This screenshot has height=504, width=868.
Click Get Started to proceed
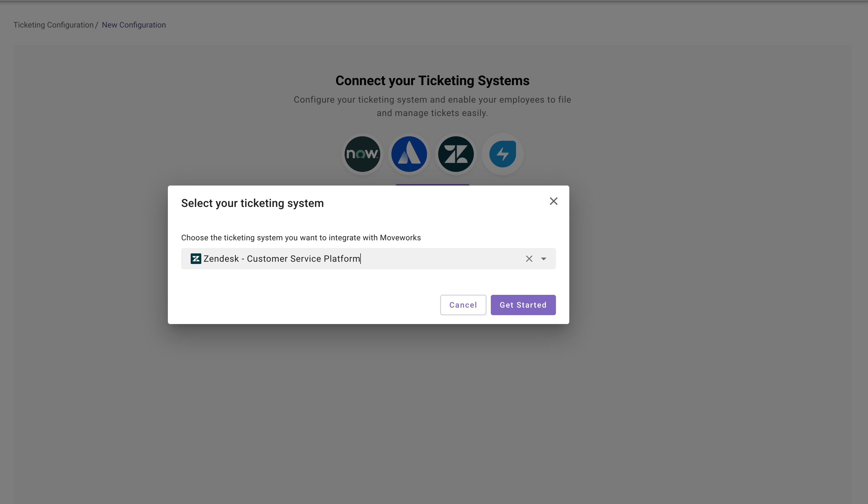pyautogui.click(x=523, y=305)
